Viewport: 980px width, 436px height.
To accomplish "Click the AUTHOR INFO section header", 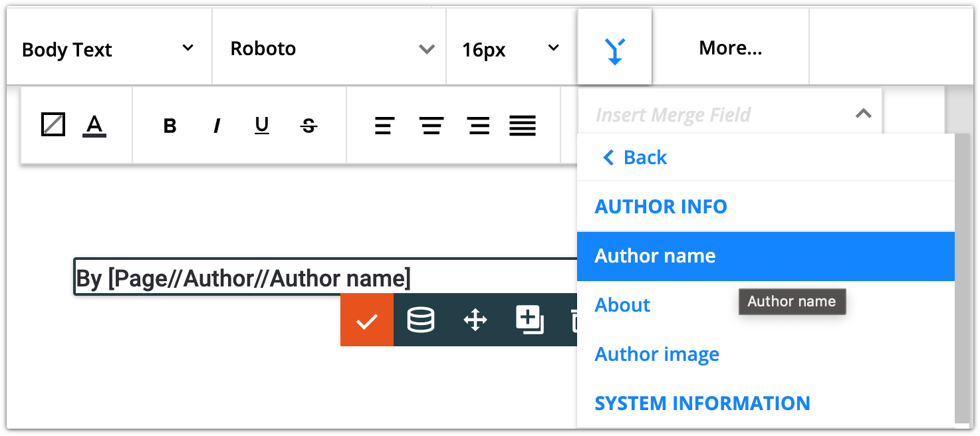I will 661,207.
